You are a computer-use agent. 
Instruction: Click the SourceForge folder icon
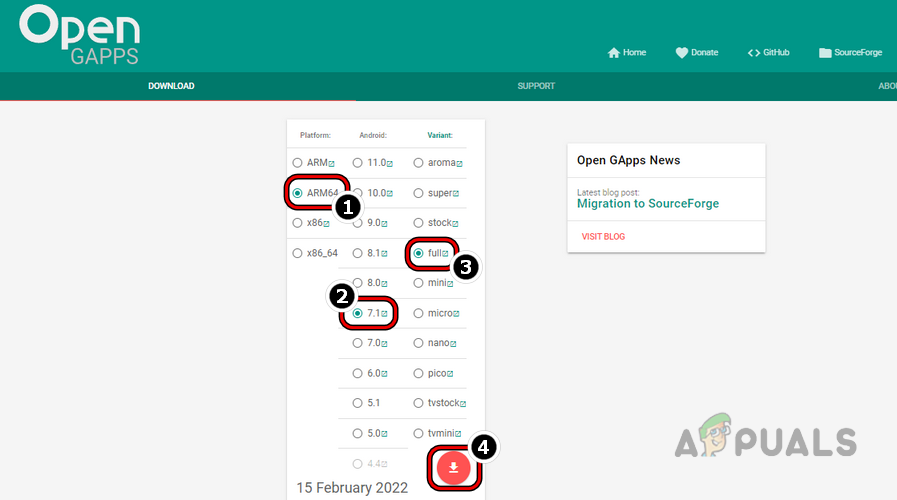coord(825,53)
